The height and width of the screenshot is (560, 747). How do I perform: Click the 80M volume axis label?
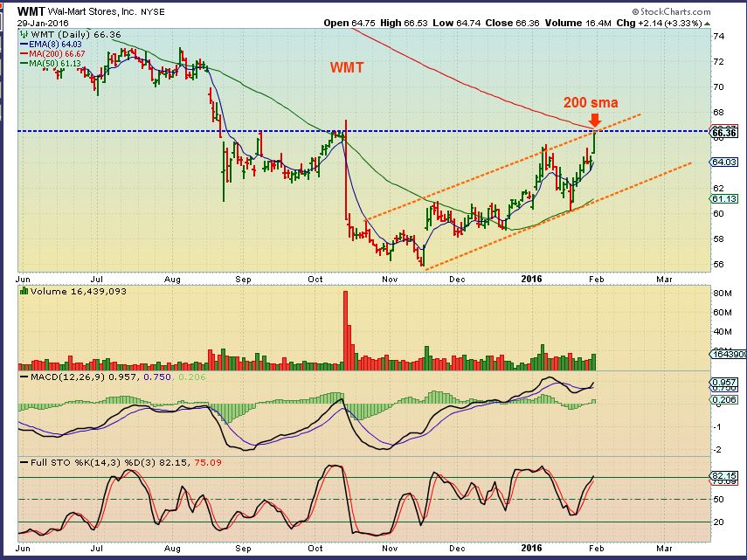click(723, 294)
